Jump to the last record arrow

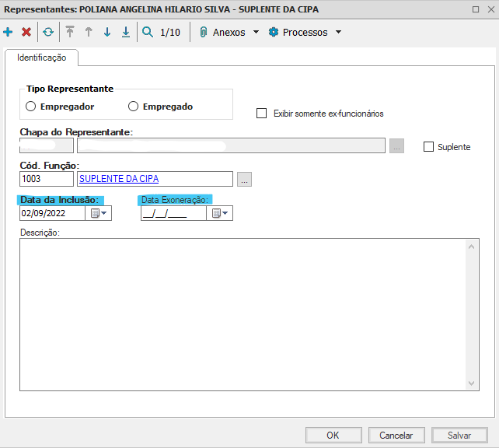[x=126, y=33]
